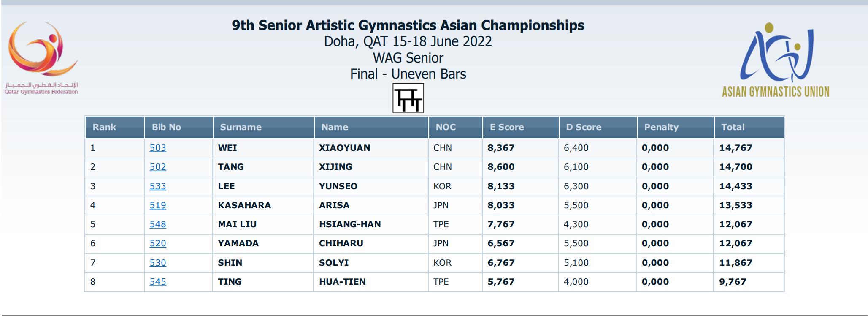This screenshot has height=316, width=868.
Task: Click the D Score column header
Action: (x=584, y=127)
